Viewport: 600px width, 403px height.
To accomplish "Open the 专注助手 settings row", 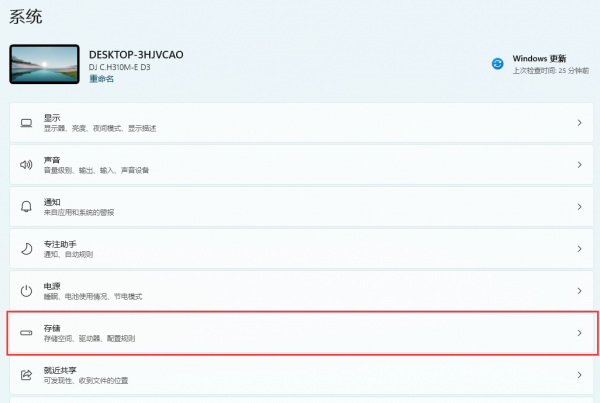I will (302, 249).
